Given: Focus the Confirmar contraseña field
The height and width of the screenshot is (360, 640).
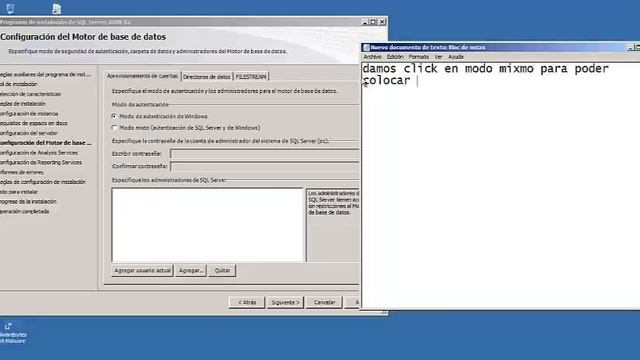Looking at the screenshot, I should (x=264, y=167).
